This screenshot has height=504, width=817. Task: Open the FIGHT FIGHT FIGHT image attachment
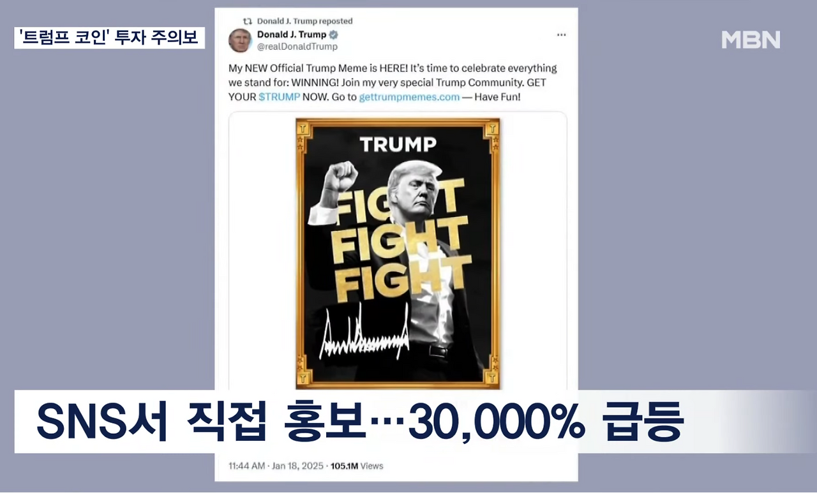pyautogui.click(x=397, y=252)
